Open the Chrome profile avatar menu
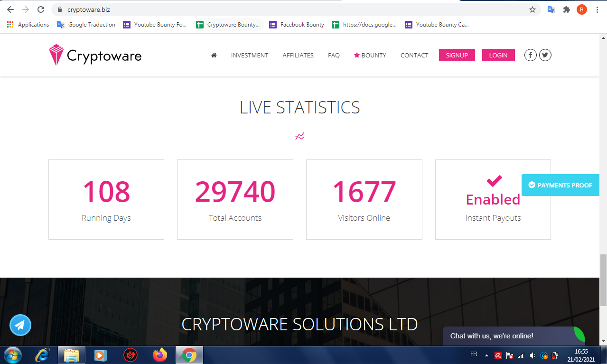Image resolution: width=607 pixels, height=364 pixels. pos(582,9)
